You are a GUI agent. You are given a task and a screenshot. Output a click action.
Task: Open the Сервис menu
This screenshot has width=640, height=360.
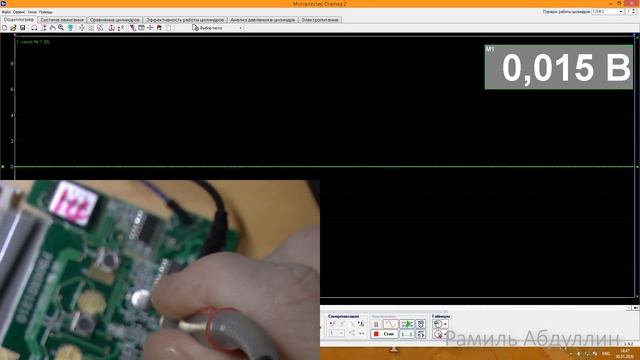click(x=19, y=12)
